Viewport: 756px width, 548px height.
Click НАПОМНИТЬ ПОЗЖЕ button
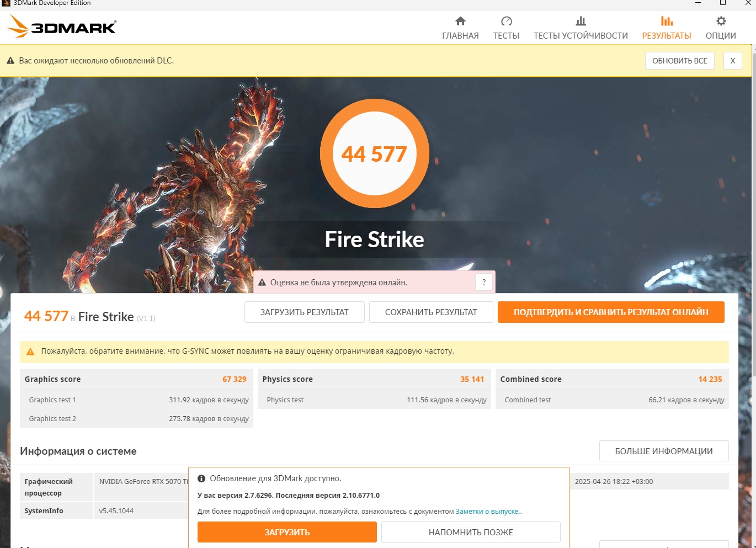471,532
